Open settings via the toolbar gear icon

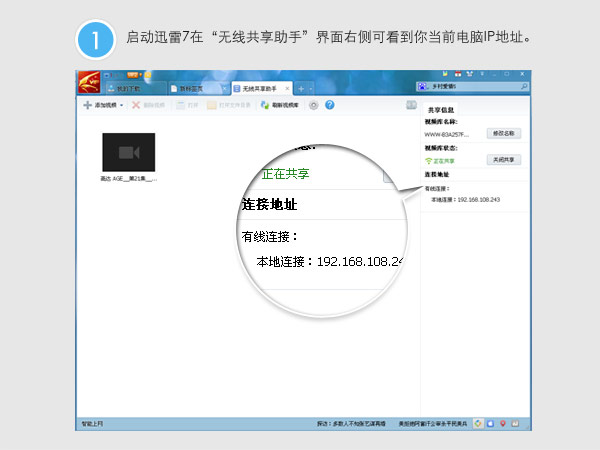coord(314,105)
